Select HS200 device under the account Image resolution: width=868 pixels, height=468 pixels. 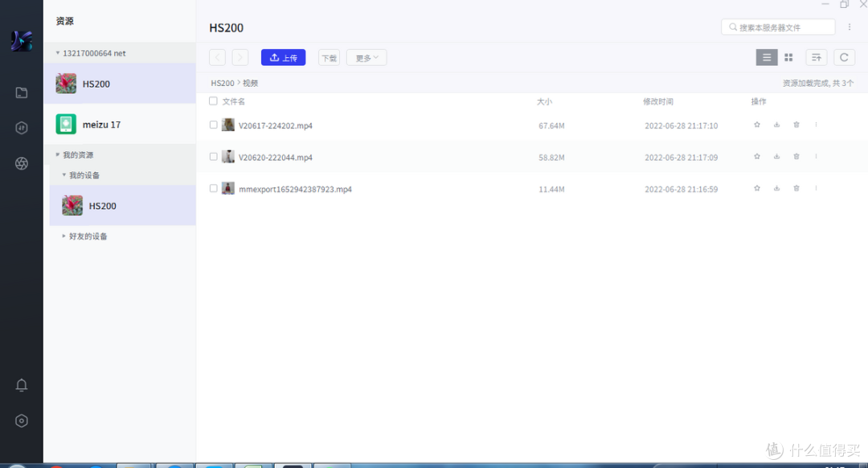(120, 84)
